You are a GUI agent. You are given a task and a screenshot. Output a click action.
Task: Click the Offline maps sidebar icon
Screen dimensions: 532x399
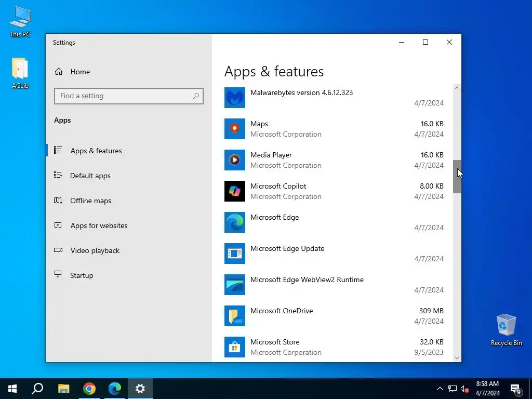click(58, 200)
